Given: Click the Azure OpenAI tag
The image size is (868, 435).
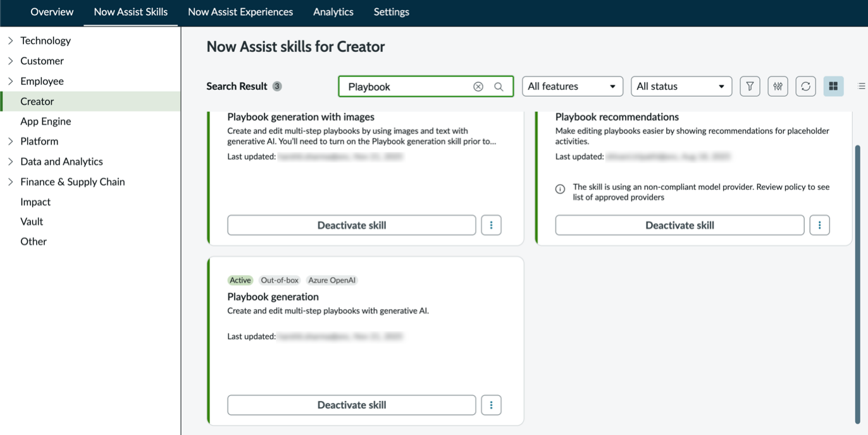Looking at the screenshot, I should coord(332,280).
